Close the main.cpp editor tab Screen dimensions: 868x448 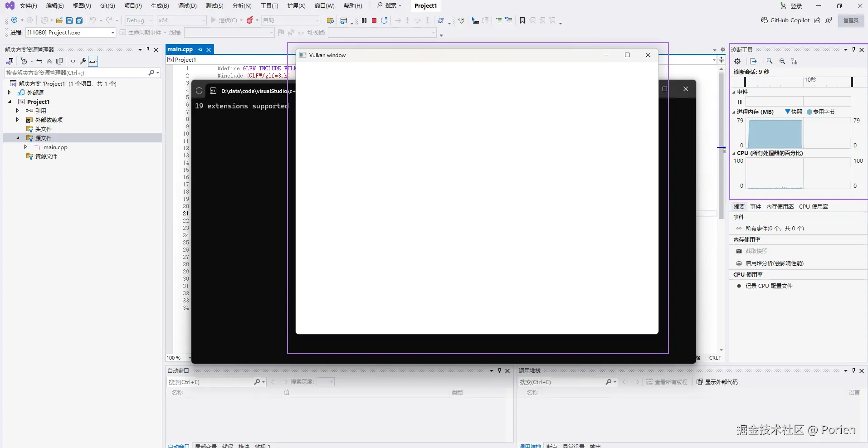click(209, 49)
